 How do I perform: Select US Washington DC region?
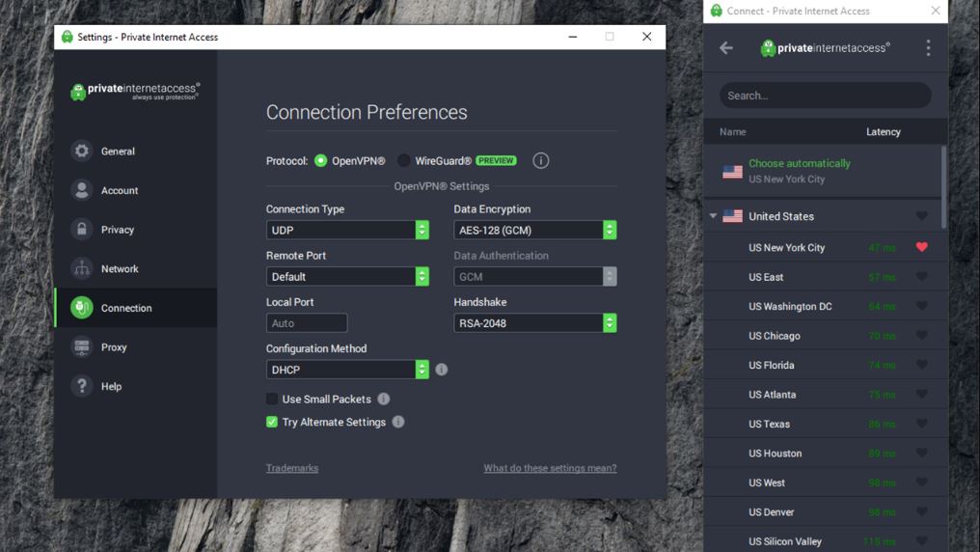[823, 306]
